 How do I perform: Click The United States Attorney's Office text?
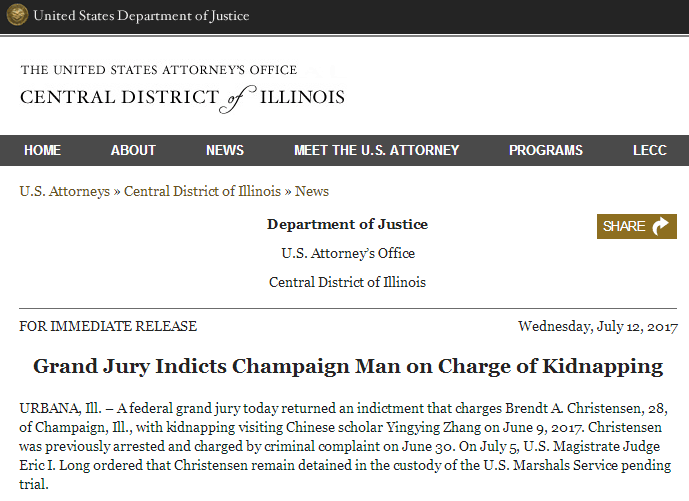click(x=159, y=70)
